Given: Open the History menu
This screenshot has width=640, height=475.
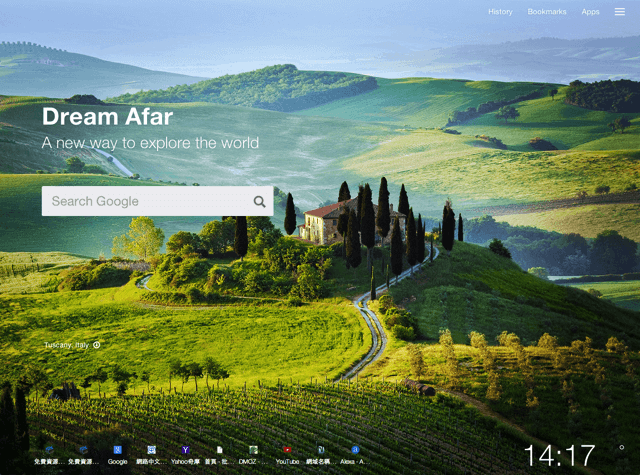Looking at the screenshot, I should coord(500,12).
